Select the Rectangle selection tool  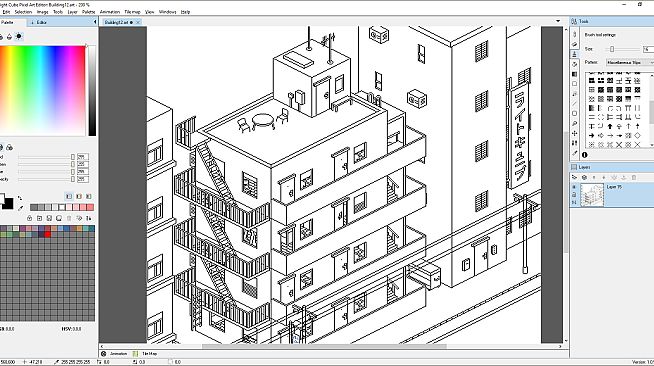(575, 84)
